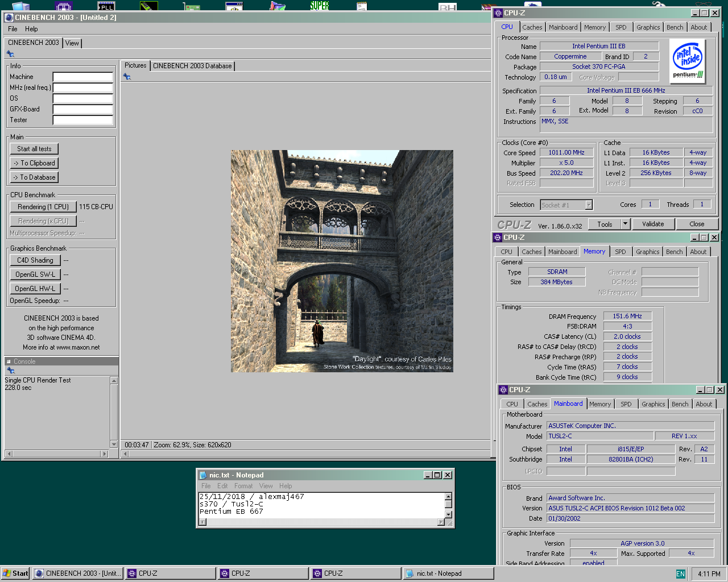This screenshot has height=582, width=728.
Task: Open Edit menu in Notepad
Action: (x=222, y=486)
